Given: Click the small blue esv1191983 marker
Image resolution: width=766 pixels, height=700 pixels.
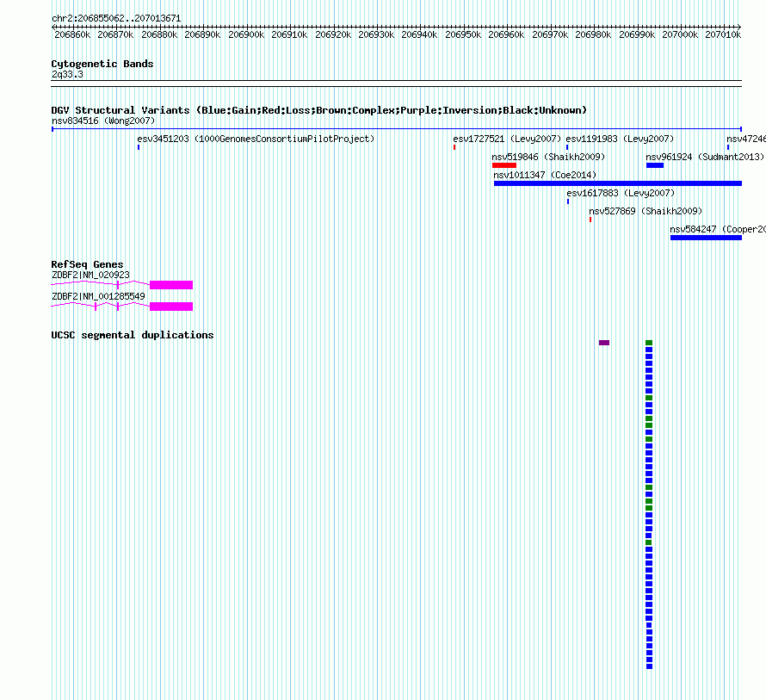Looking at the screenshot, I should click(x=567, y=147).
